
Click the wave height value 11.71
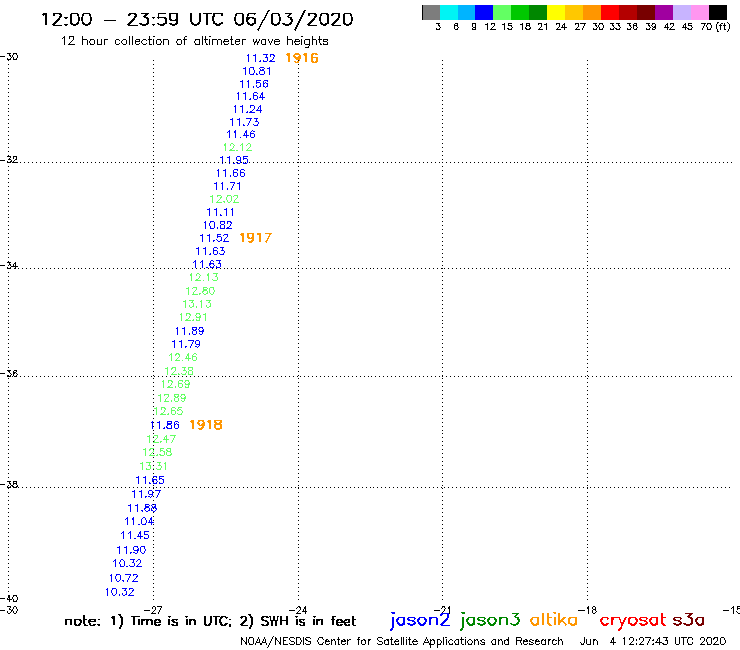(227, 186)
